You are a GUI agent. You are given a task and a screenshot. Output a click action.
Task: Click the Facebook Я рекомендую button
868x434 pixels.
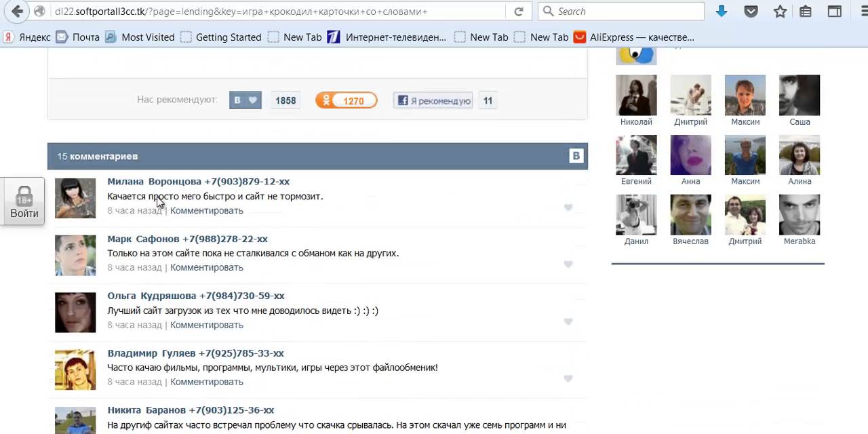pyautogui.click(x=433, y=100)
